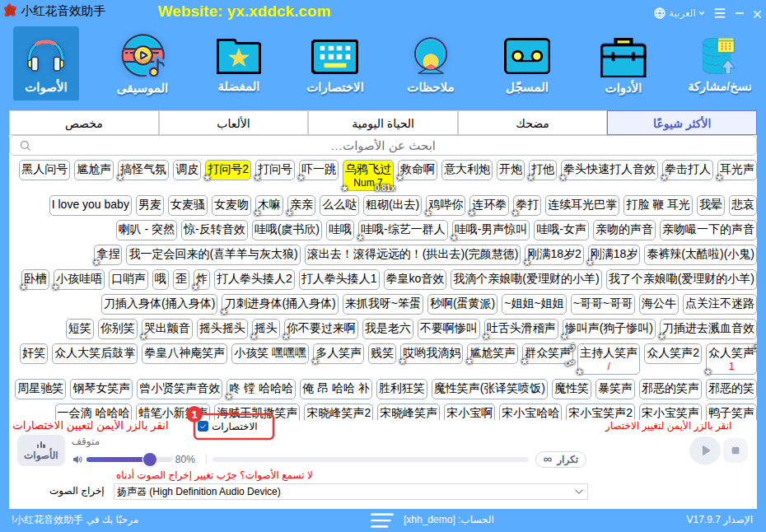
Task: Play the 周星驰笑 sound
Action: click(40, 389)
